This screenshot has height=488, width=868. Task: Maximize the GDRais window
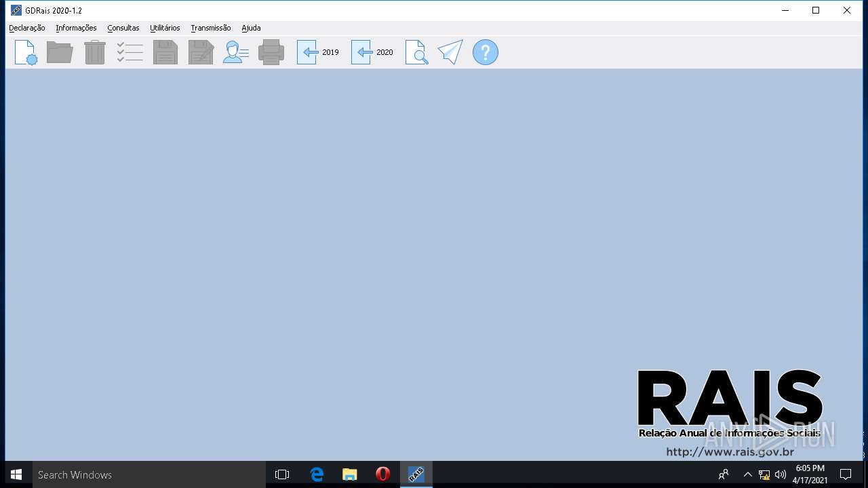tap(816, 10)
